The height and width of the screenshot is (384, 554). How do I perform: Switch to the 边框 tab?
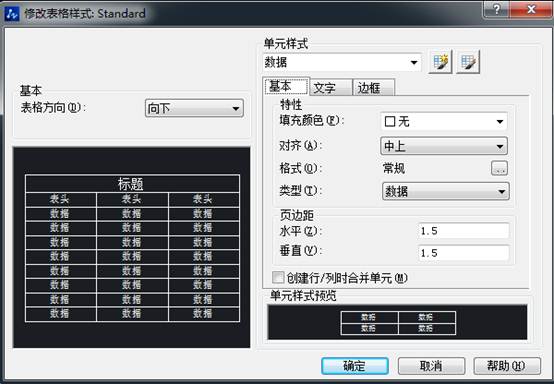373,88
